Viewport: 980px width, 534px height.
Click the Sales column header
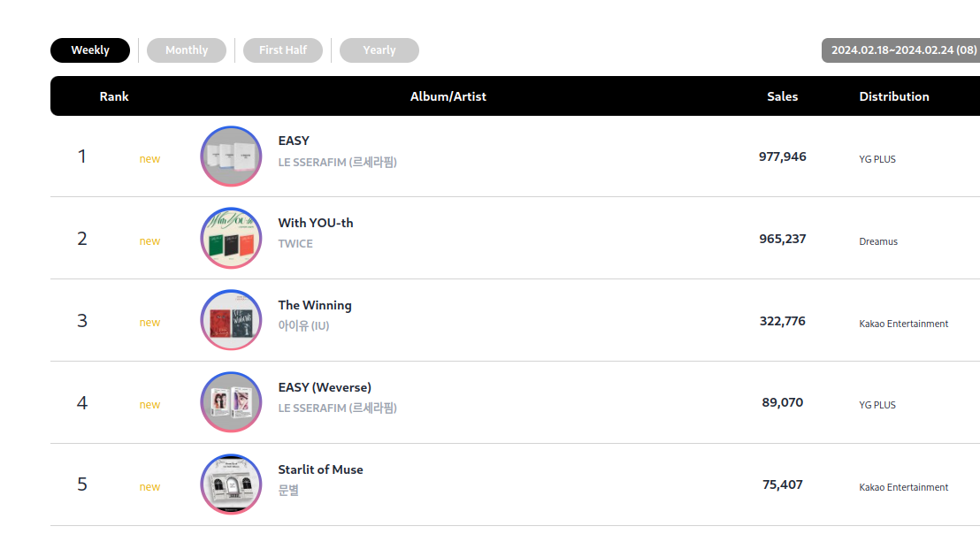782,96
